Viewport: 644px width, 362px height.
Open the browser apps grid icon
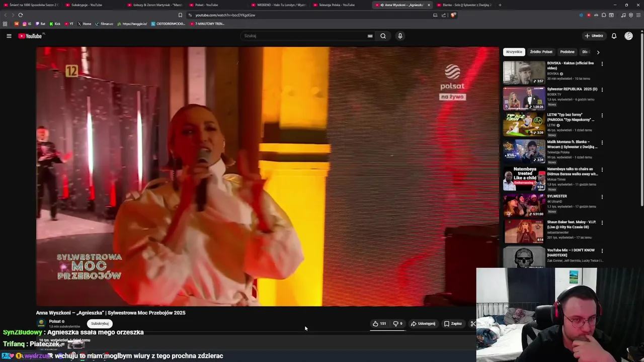click(5, 24)
